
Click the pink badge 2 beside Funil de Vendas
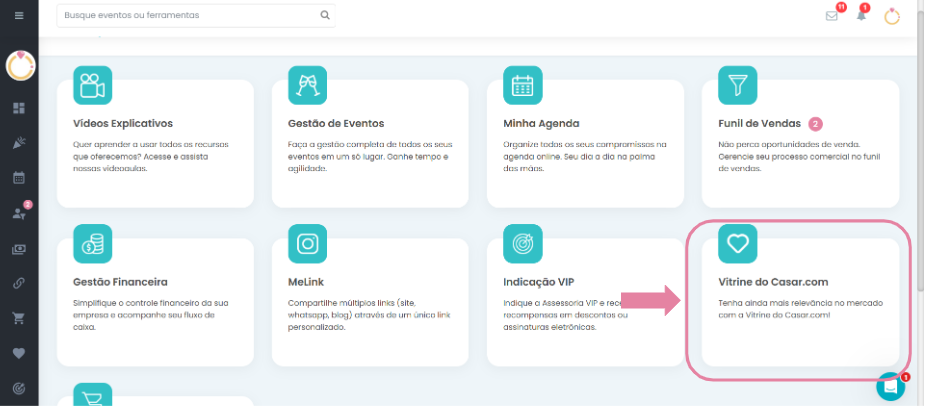click(x=815, y=124)
